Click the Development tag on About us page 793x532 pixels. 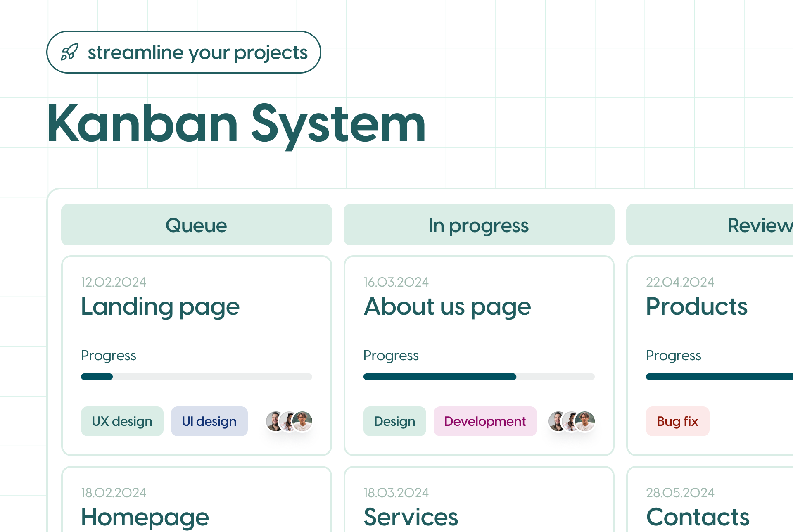click(x=484, y=422)
